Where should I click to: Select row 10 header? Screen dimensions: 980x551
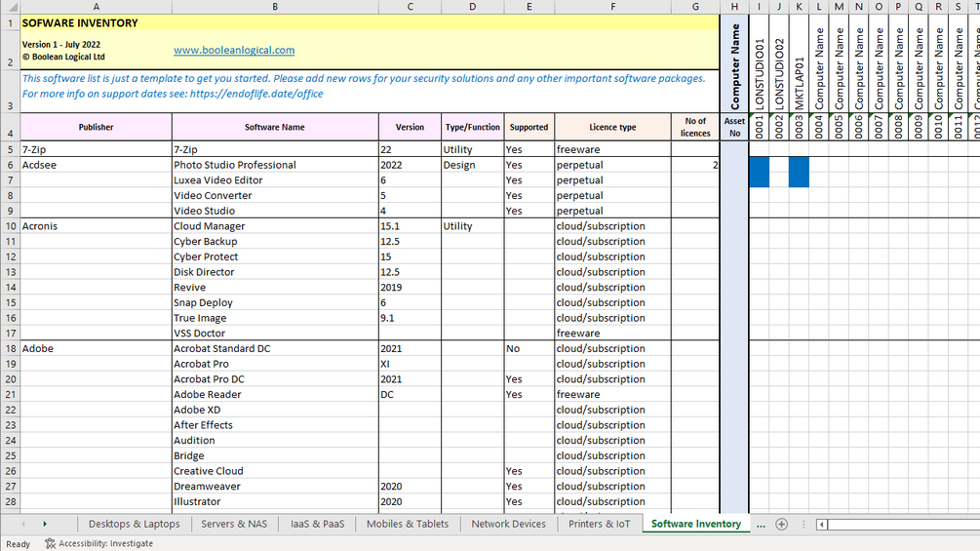(10, 226)
